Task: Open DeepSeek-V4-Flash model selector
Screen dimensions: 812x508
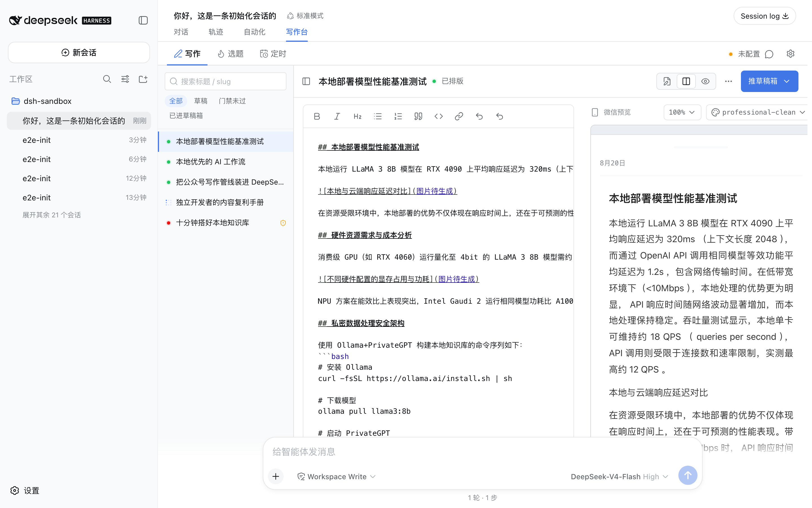Action: [x=619, y=476]
